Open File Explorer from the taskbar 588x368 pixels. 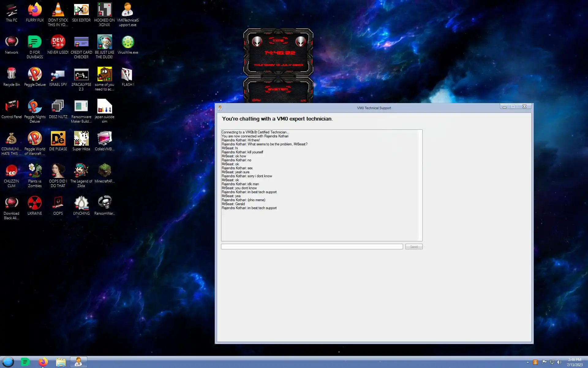[x=61, y=362]
